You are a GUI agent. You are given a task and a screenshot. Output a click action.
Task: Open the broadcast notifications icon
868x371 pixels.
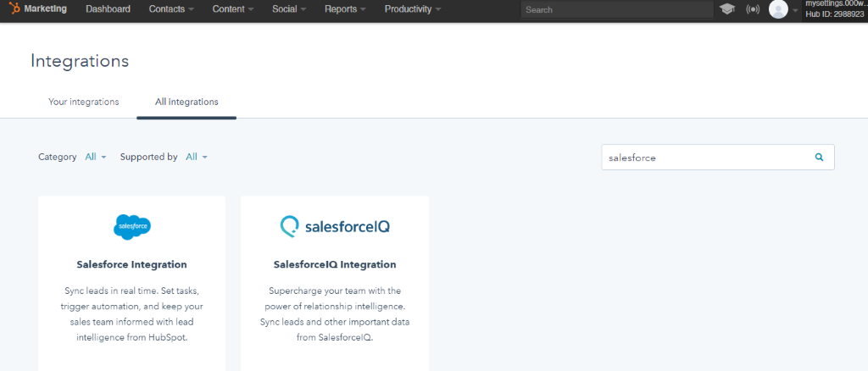pyautogui.click(x=753, y=9)
